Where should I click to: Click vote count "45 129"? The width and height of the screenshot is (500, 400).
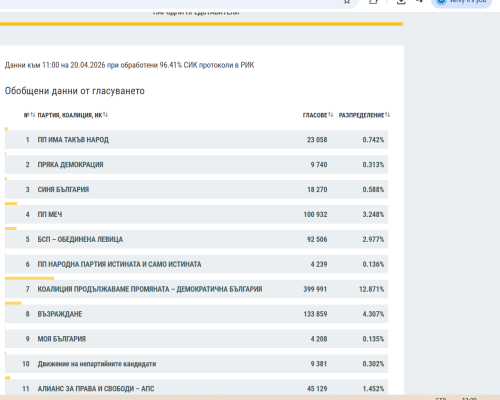coord(317,389)
